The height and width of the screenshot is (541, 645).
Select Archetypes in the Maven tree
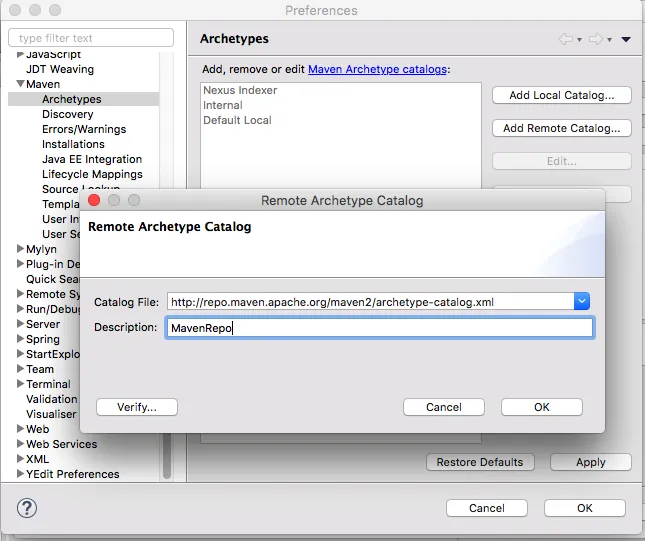pos(72,99)
